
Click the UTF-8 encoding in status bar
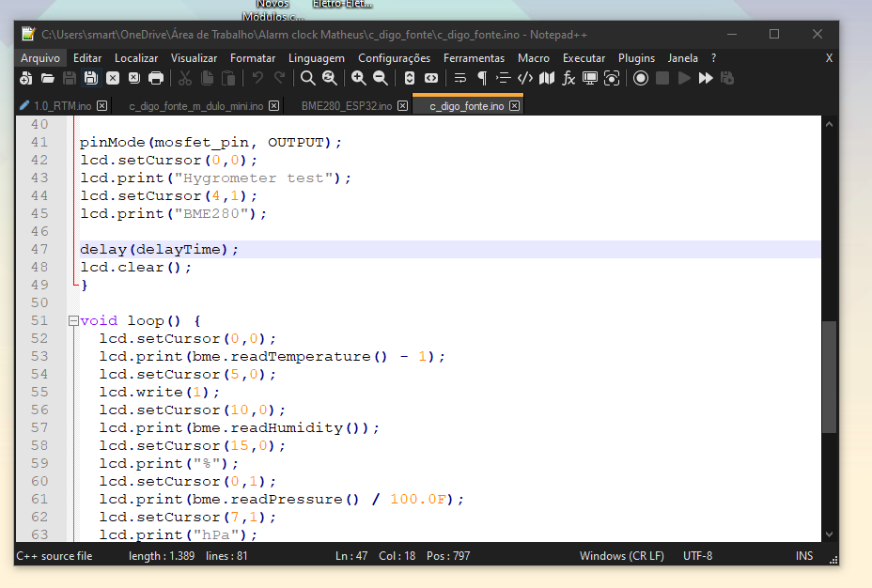point(697,556)
